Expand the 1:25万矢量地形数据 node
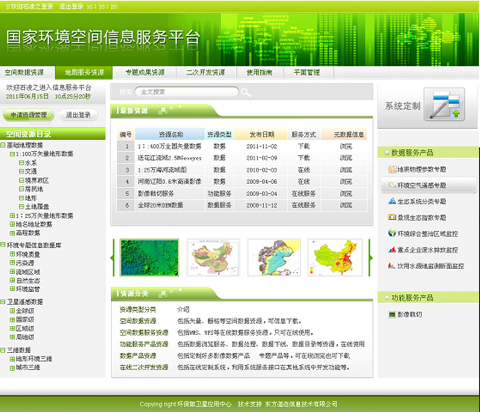The height and width of the screenshot is (412, 480). click(x=12, y=216)
